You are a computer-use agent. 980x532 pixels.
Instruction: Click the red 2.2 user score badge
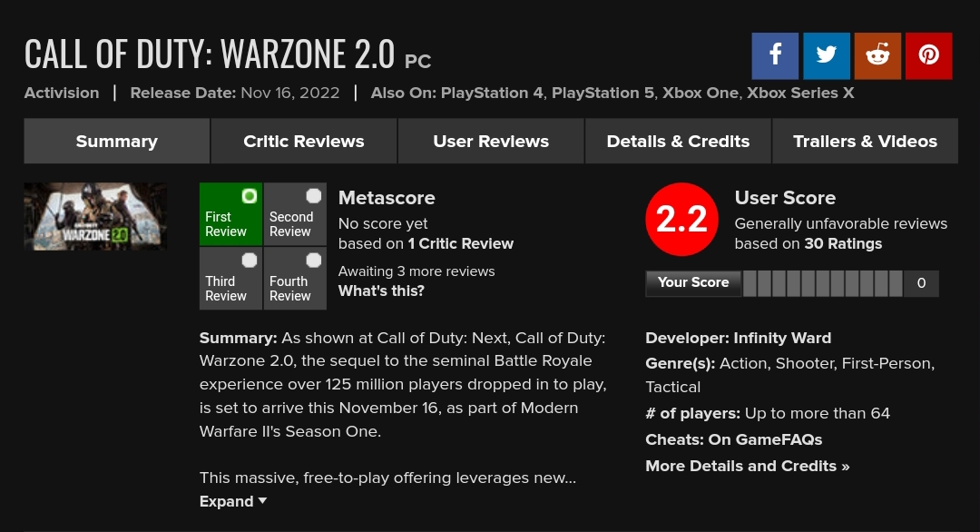(681, 220)
